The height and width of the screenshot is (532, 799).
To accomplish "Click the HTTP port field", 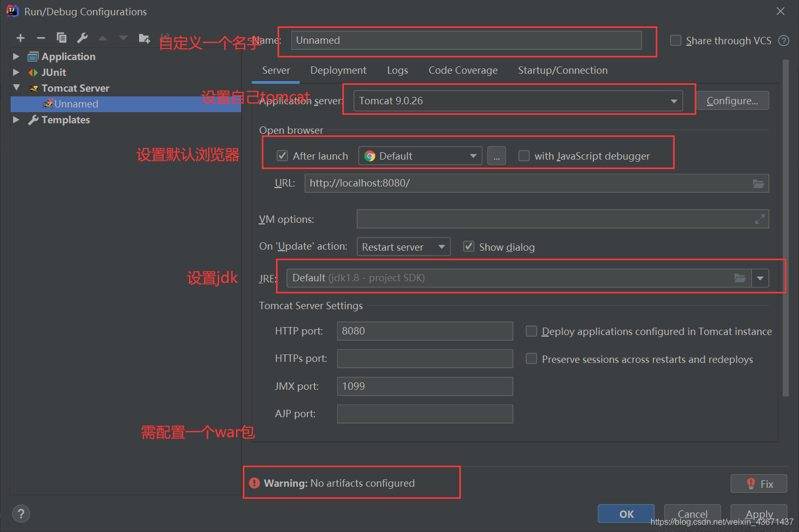I will (x=425, y=331).
